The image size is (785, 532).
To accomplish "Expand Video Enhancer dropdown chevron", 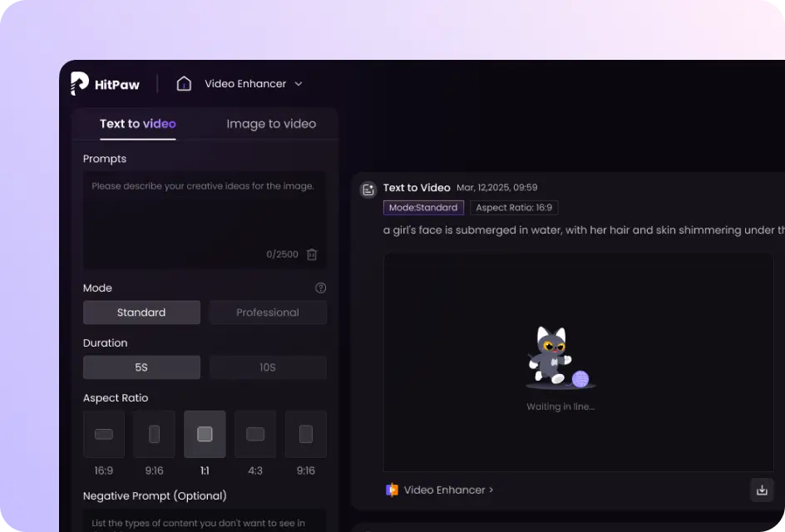I will coord(299,84).
